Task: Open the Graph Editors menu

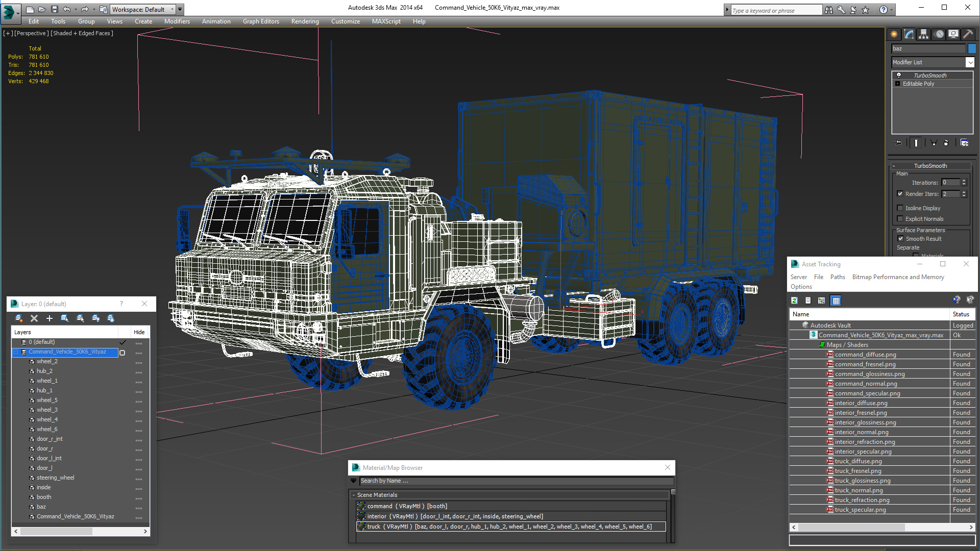Action: point(261,21)
